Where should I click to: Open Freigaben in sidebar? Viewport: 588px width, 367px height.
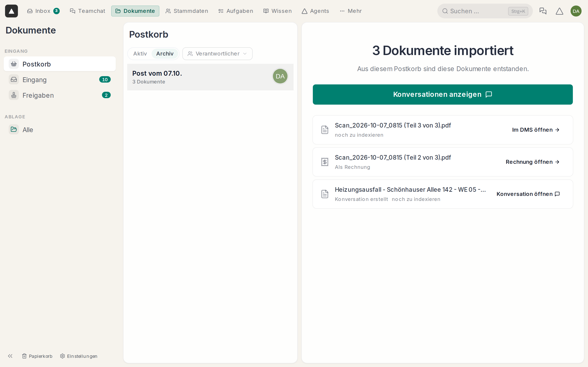point(60,95)
